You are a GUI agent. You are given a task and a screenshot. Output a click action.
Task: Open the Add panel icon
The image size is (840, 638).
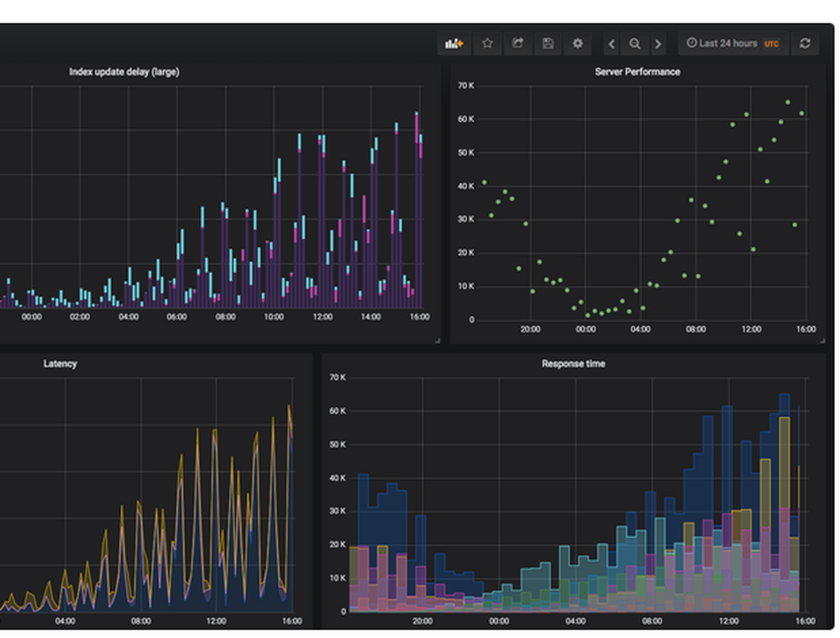tap(454, 43)
